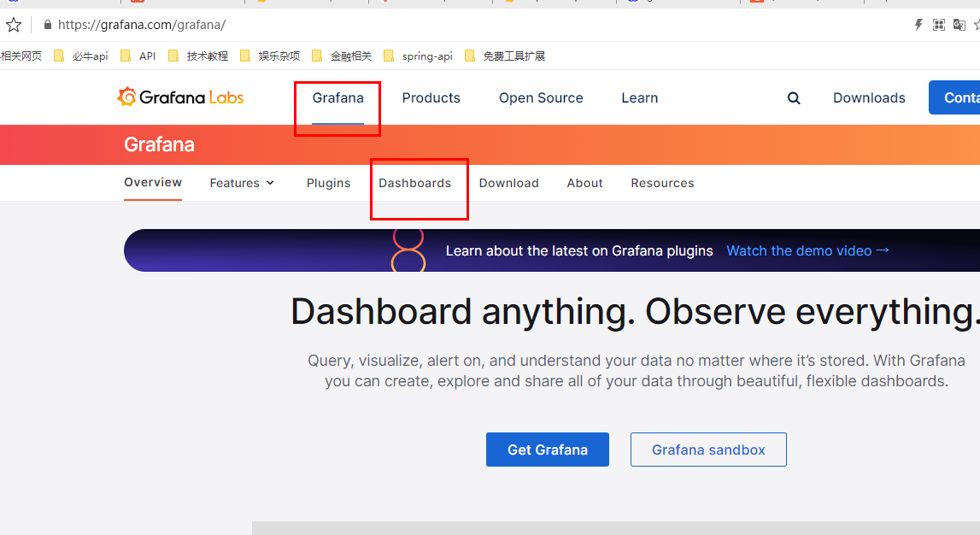Click the blue Contact button
This screenshot has width=980, height=535.
954,97
